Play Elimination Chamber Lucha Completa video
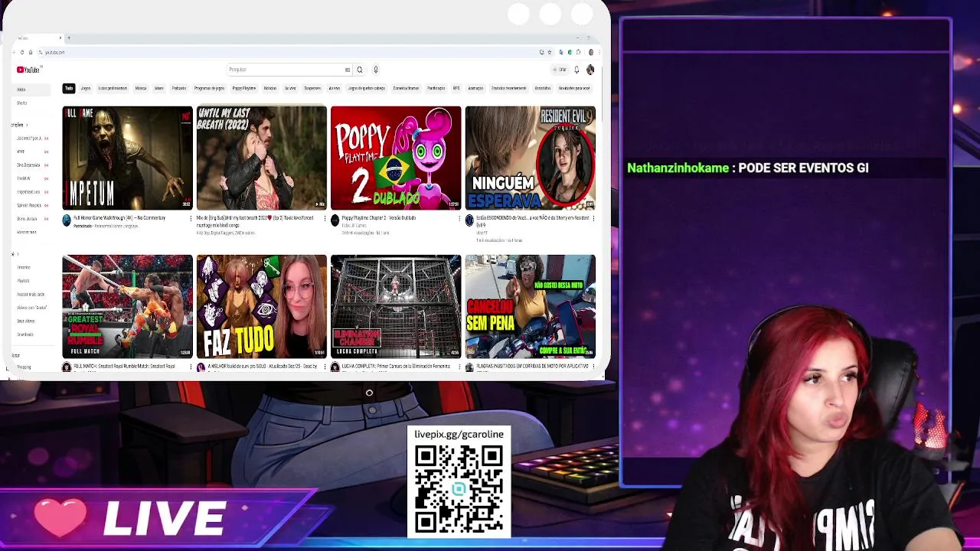The image size is (980, 551). (x=396, y=306)
